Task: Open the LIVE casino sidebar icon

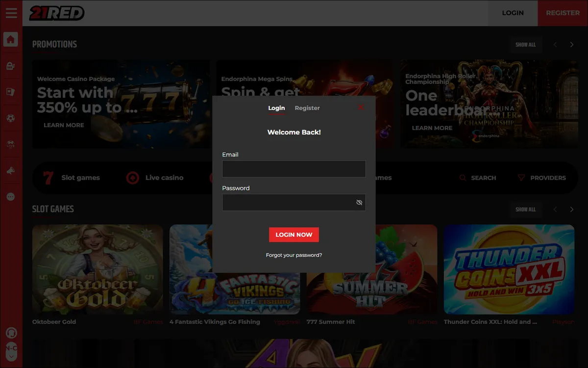Action: click(x=11, y=144)
